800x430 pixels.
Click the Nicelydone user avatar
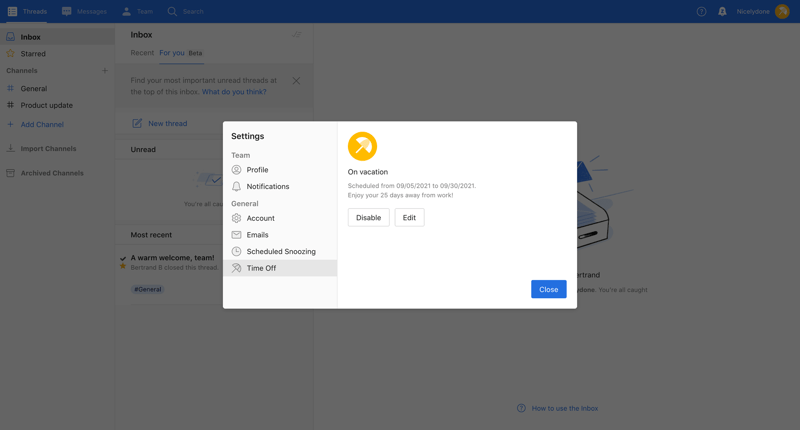click(782, 11)
